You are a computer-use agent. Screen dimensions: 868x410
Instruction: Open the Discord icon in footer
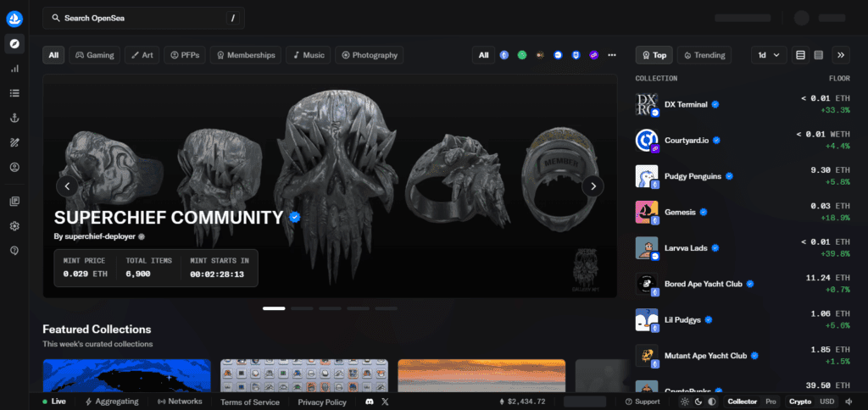[x=370, y=402]
